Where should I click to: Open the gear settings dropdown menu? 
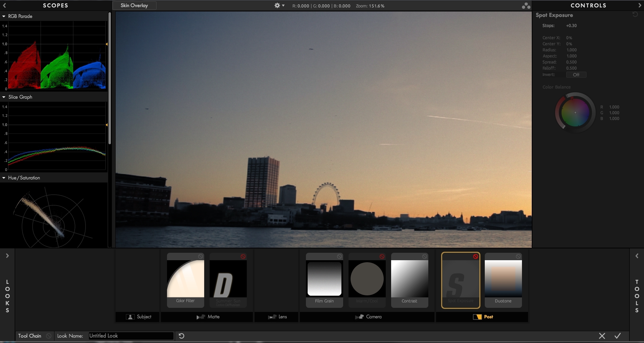tap(279, 5)
